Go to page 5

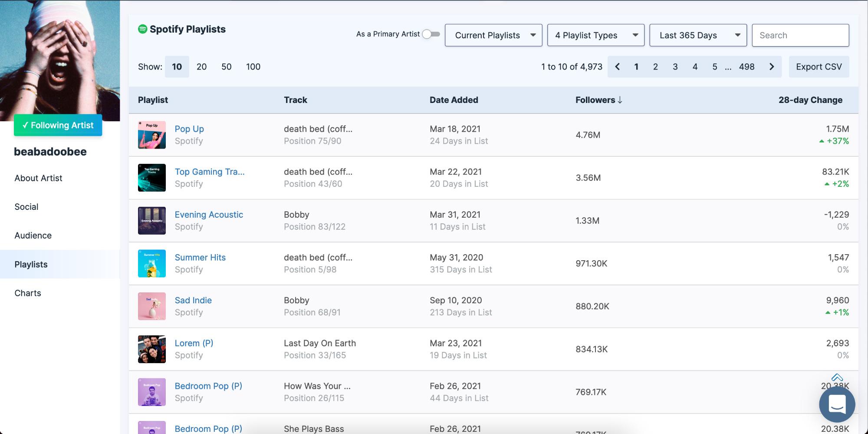click(715, 67)
